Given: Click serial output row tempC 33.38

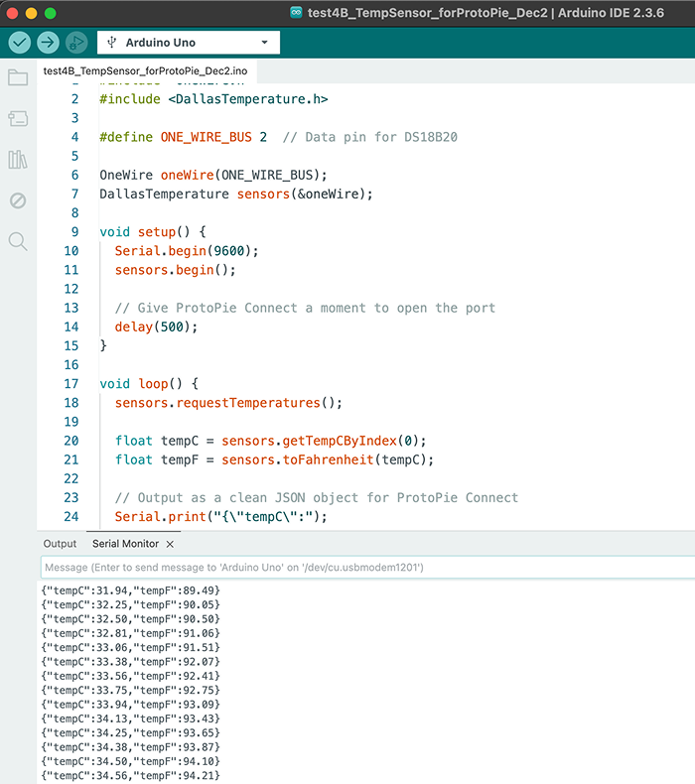Looking at the screenshot, I should [131, 662].
